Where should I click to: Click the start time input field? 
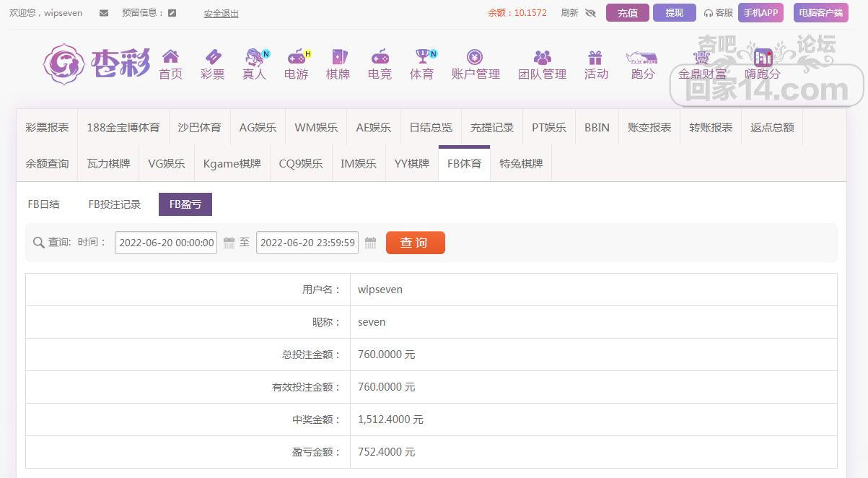coord(166,243)
